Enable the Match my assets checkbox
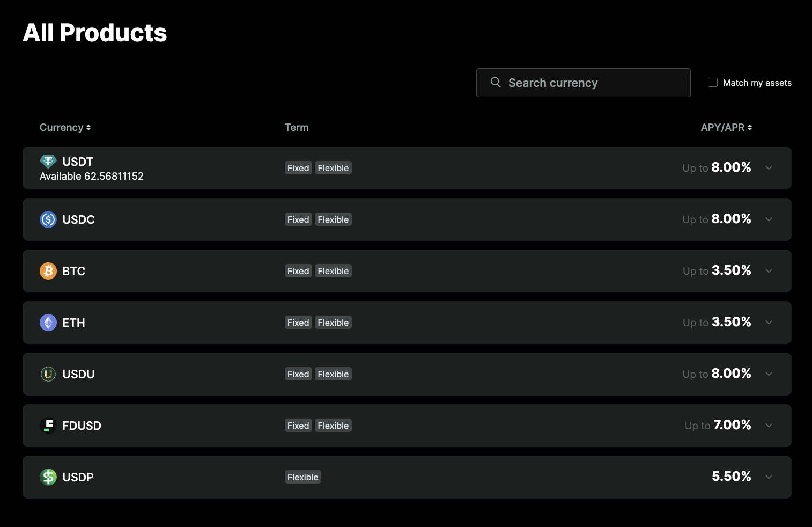 [x=713, y=83]
